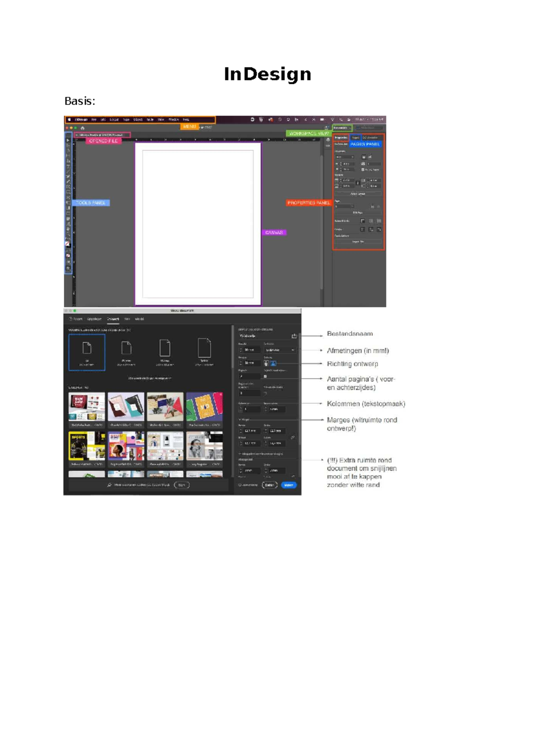Click the margins chain-link icon in new document dialog
The height and width of the screenshot is (756, 535).
pyautogui.click(x=292, y=437)
